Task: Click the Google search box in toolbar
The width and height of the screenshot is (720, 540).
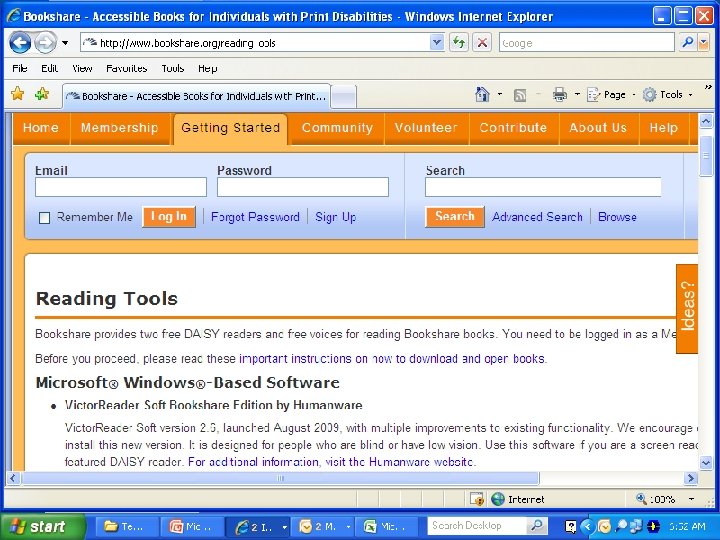Action: (x=587, y=43)
